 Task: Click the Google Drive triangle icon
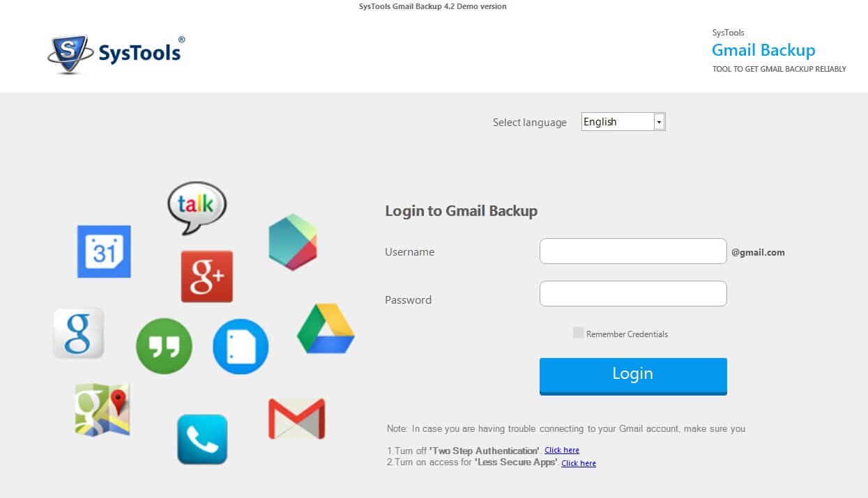coord(326,329)
